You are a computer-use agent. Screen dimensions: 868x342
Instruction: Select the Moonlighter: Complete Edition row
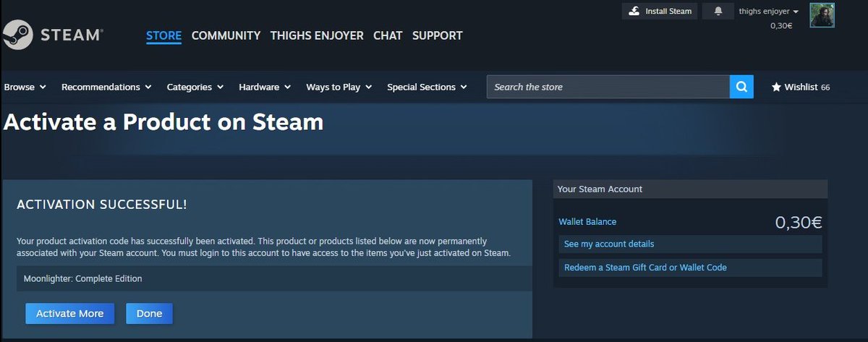(x=274, y=278)
